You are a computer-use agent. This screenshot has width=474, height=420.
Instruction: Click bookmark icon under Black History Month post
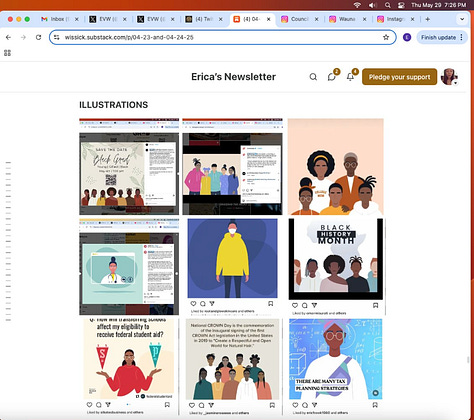coord(375,305)
